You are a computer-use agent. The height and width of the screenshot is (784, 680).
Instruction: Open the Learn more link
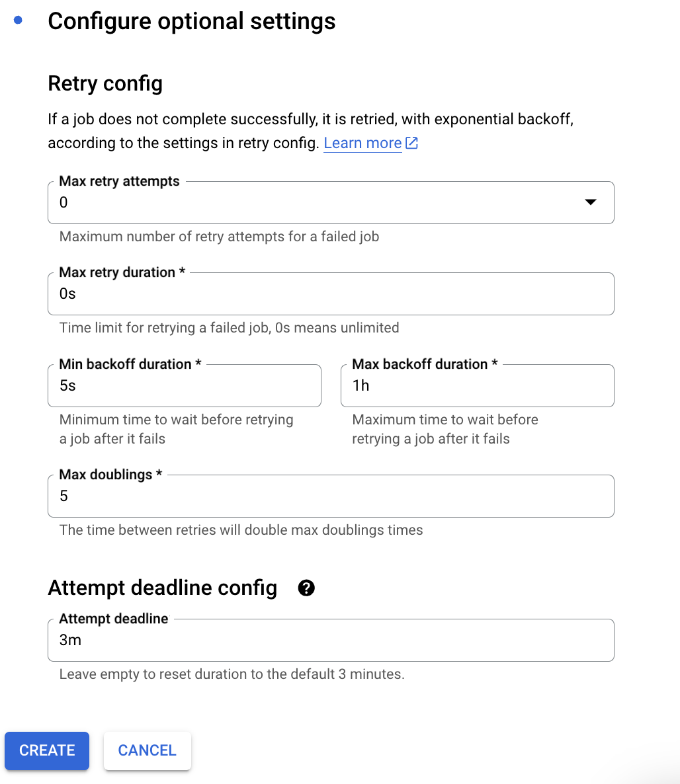pos(362,143)
